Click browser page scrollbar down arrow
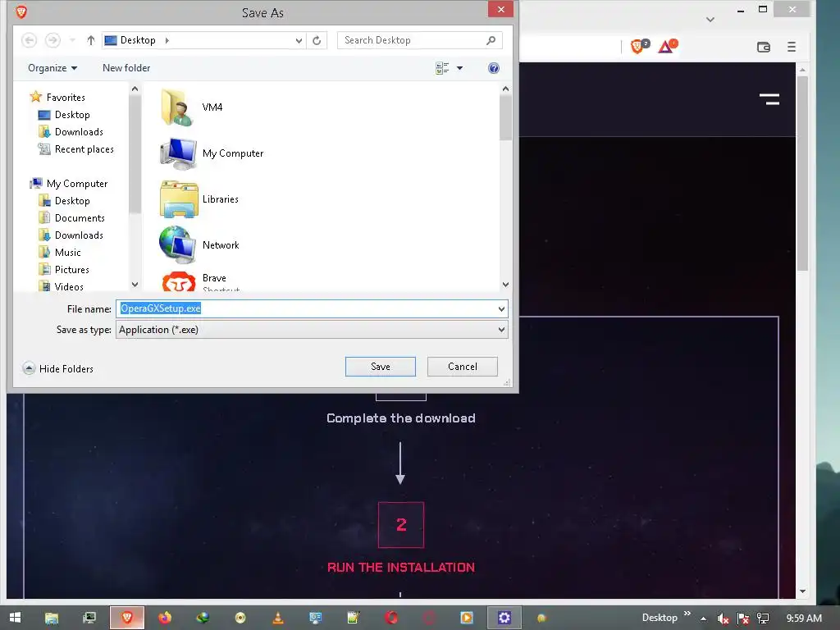840x630 pixels. point(802,591)
